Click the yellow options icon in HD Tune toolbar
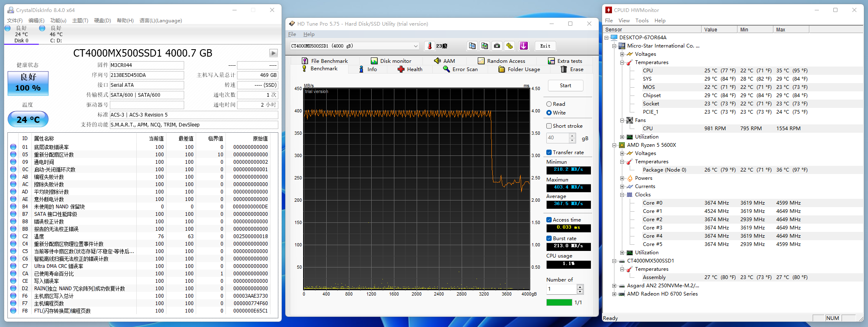 click(510, 46)
